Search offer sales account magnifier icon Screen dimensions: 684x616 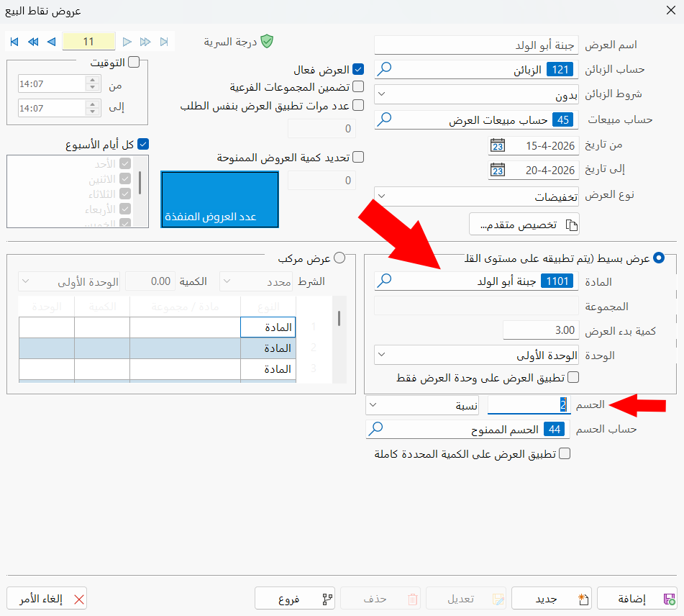pos(384,119)
